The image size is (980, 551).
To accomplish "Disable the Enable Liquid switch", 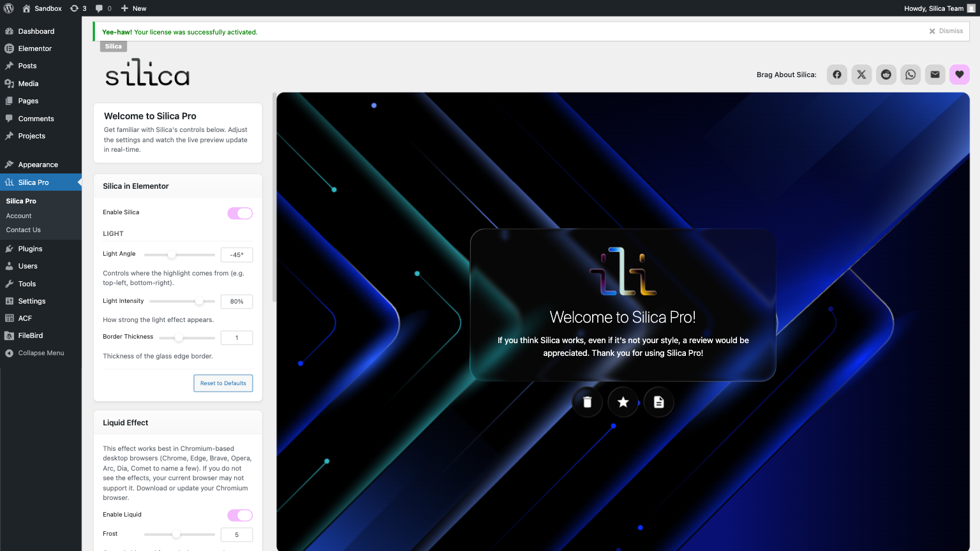I will 239,515.
